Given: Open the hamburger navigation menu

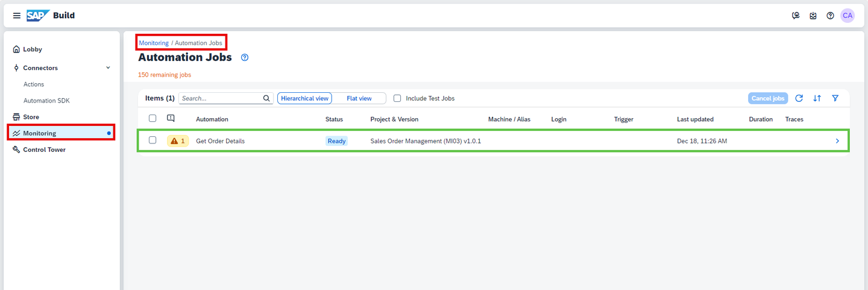Looking at the screenshot, I should (17, 16).
